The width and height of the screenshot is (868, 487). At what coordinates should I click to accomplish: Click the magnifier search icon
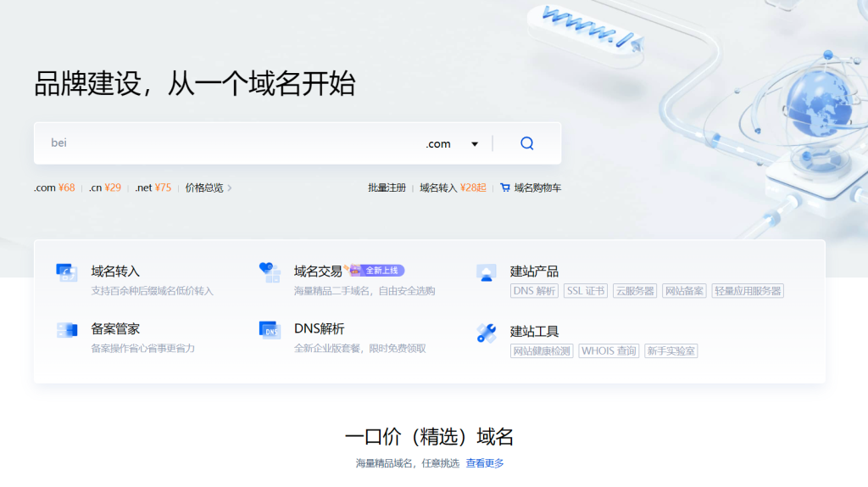[526, 143]
